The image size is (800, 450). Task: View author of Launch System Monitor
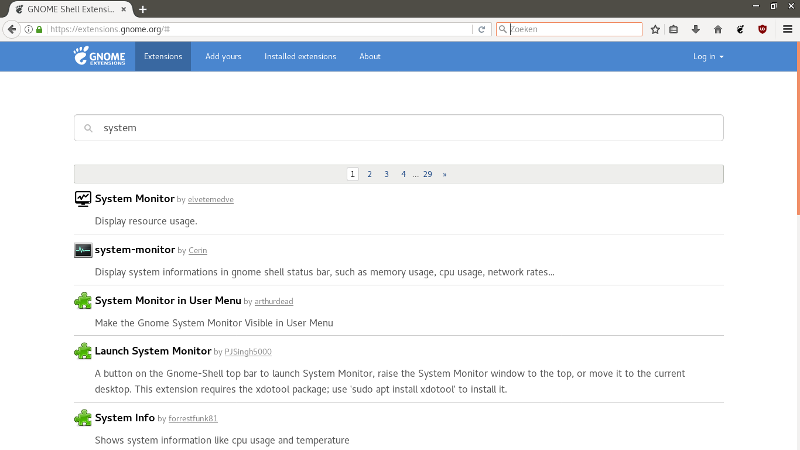(x=248, y=352)
